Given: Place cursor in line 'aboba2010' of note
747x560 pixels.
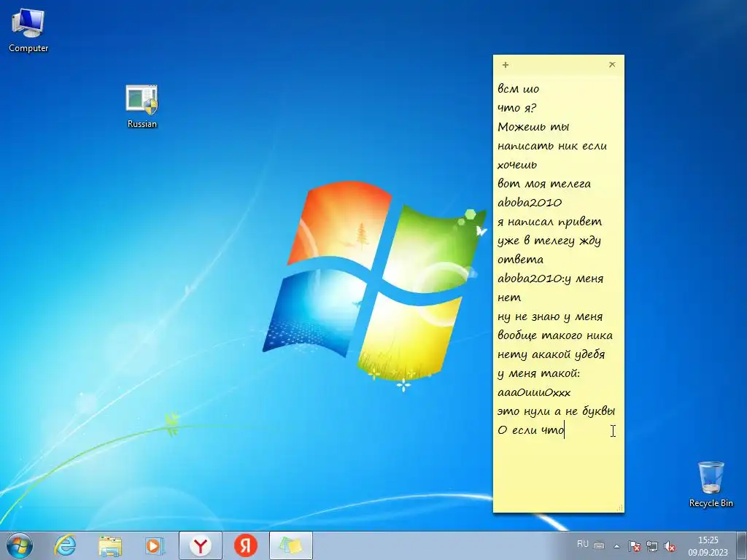Looking at the screenshot, I should [x=530, y=203].
